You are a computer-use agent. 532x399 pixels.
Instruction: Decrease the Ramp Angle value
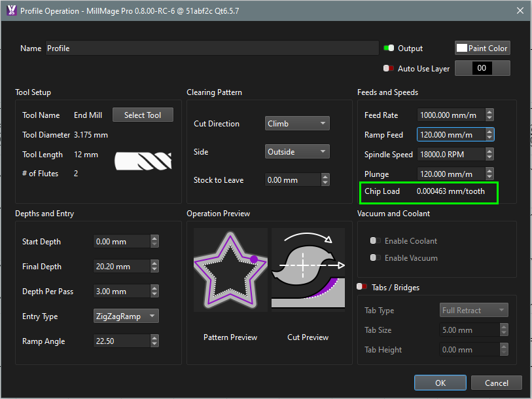tap(154, 344)
